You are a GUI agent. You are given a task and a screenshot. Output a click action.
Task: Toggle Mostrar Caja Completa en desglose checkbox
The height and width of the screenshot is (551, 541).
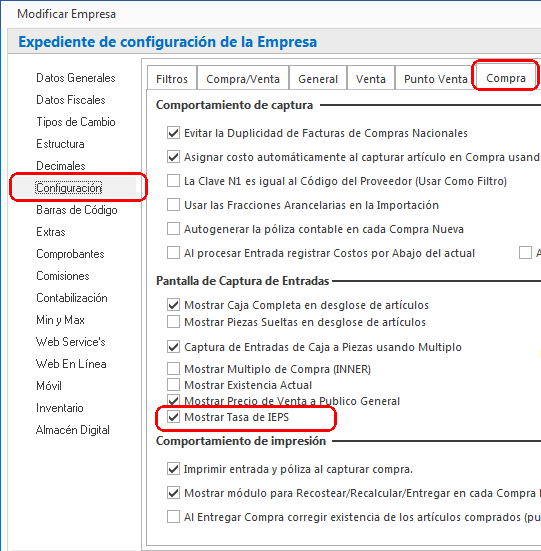[174, 305]
